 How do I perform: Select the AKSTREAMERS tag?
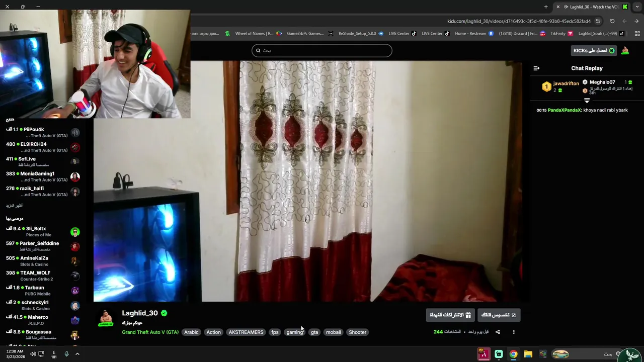[246, 332]
